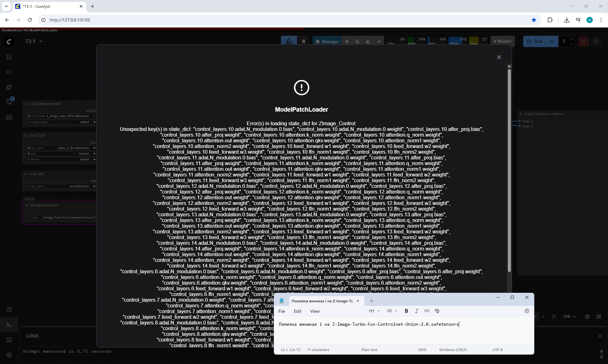608x364 pixels.
Task: Open the View menu in Notepad
Action: click(x=315, y=311)
